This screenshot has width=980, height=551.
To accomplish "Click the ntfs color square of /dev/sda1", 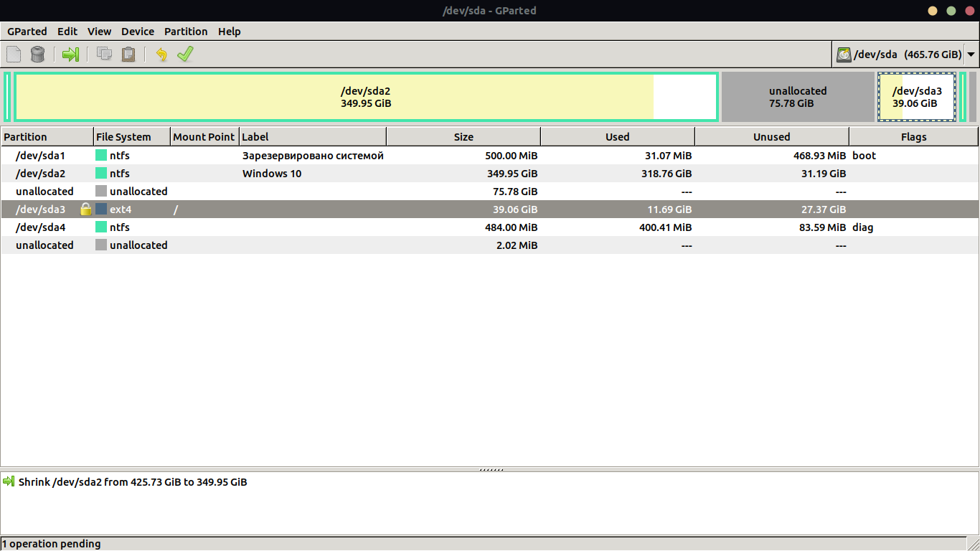I will tap(101, 156).
